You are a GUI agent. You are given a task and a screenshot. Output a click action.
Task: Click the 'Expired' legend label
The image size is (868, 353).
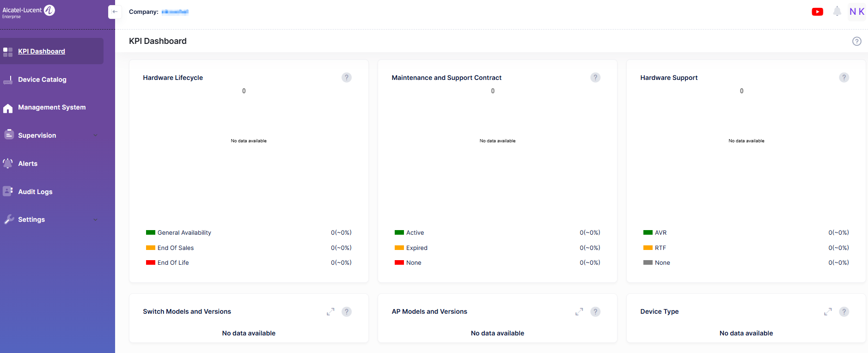click(x=417, y=248)
